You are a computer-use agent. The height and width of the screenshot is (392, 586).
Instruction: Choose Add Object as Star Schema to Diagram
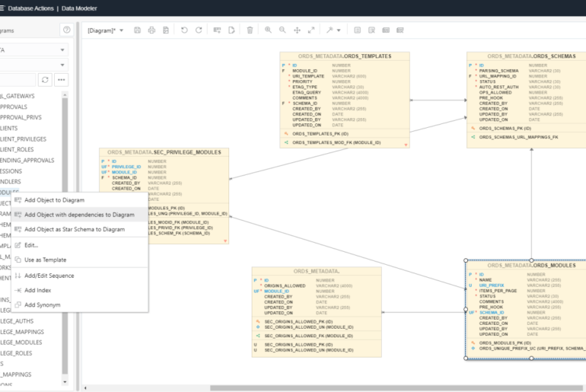[x=80, y=229]
